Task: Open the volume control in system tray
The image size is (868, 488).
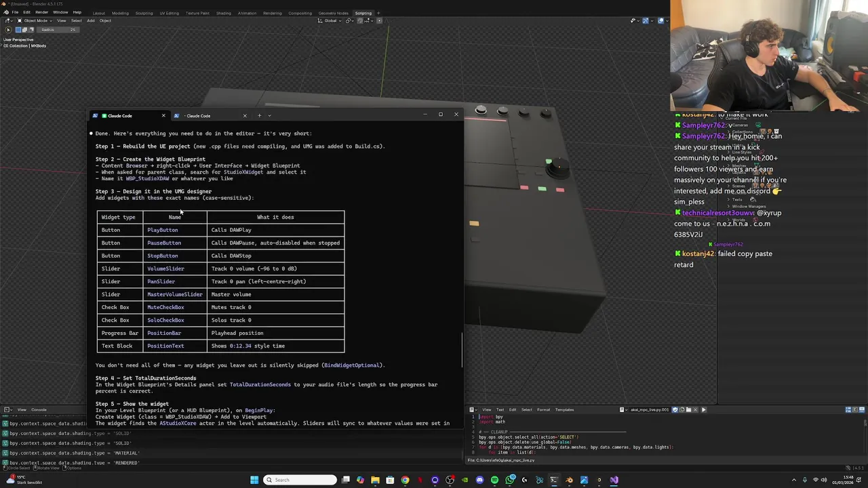Action: [824, 480]
